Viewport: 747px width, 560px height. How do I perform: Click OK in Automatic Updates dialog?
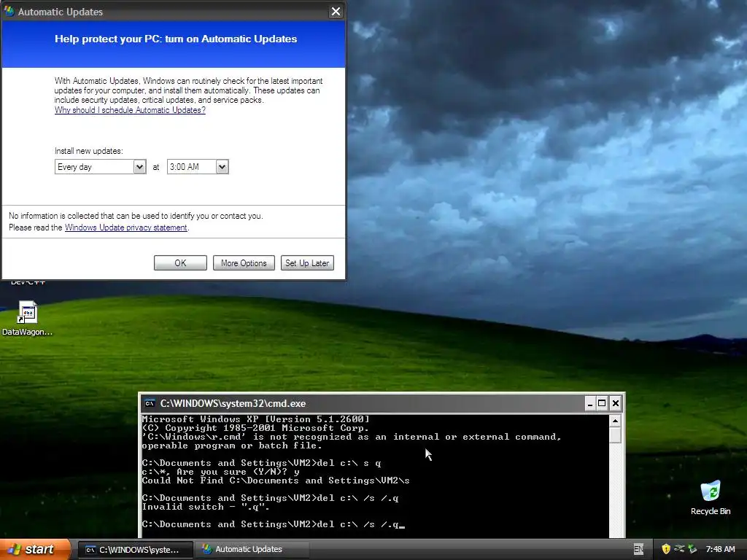[180, 262]
